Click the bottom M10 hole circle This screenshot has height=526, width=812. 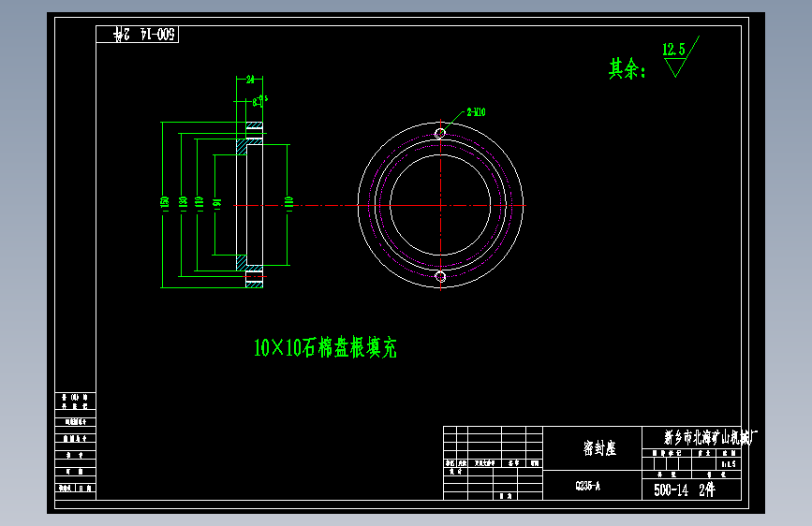[440, 276]
